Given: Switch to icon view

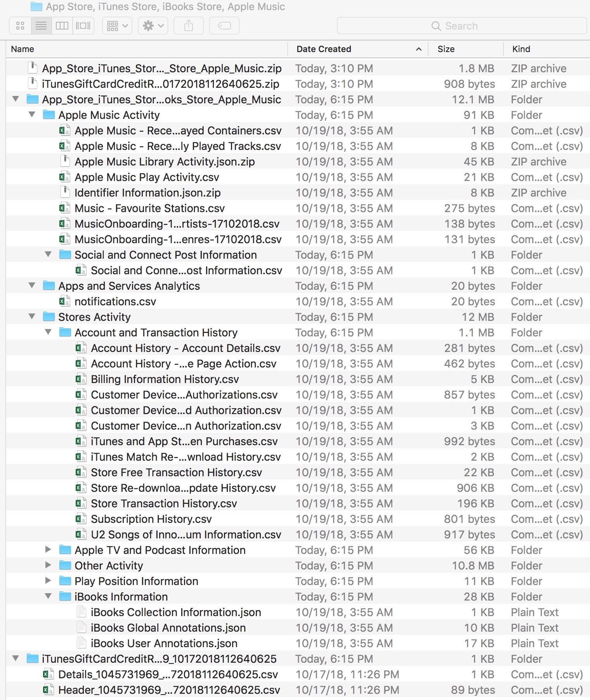Looking at the screenshot, I should coord(20,26).
